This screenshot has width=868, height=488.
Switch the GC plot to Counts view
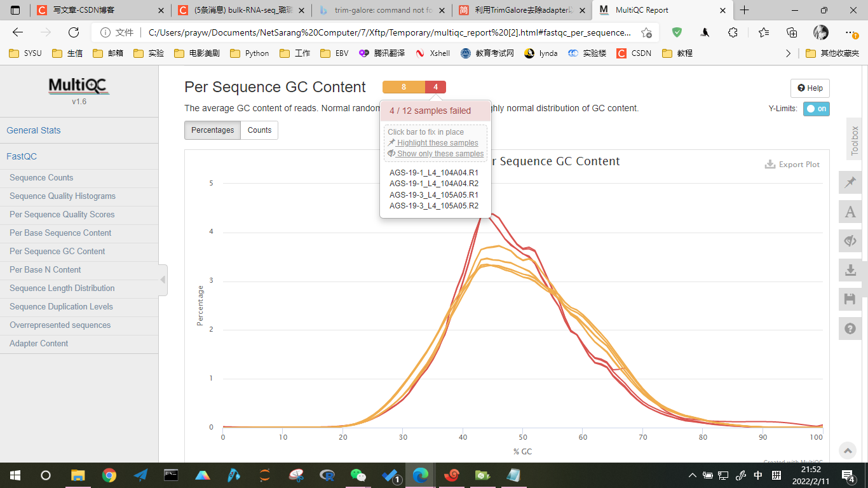259,130
